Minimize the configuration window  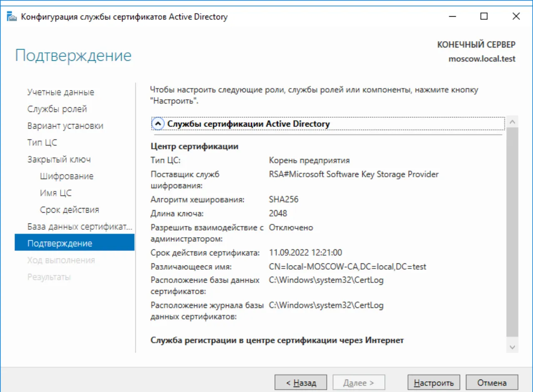(x=452, y=17)
